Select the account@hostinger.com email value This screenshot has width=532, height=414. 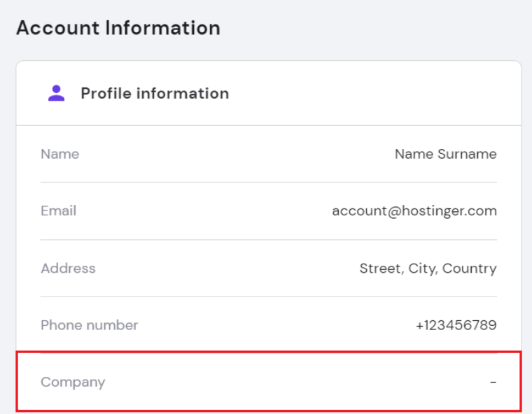pos(414,210)
